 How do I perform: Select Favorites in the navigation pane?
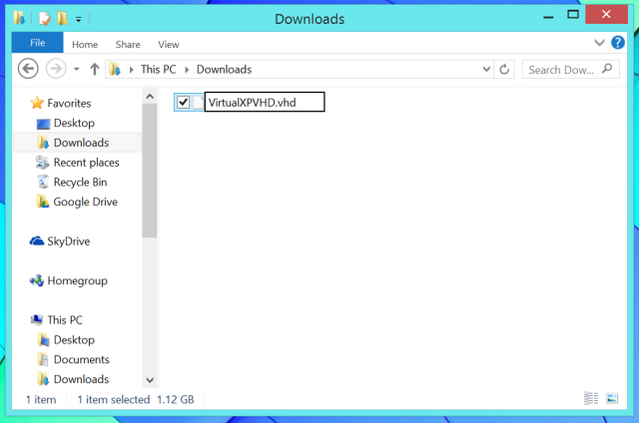(69, 104)
